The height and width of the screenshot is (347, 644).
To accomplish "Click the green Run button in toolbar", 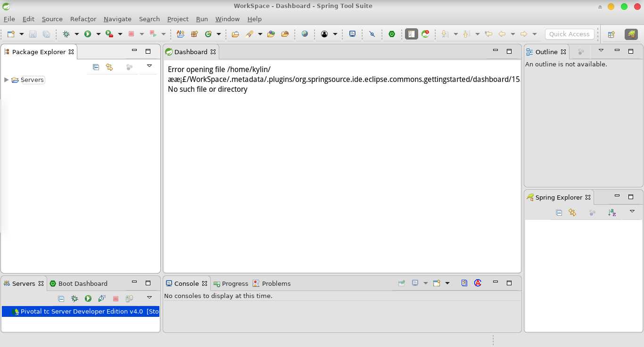I will 88,34.
